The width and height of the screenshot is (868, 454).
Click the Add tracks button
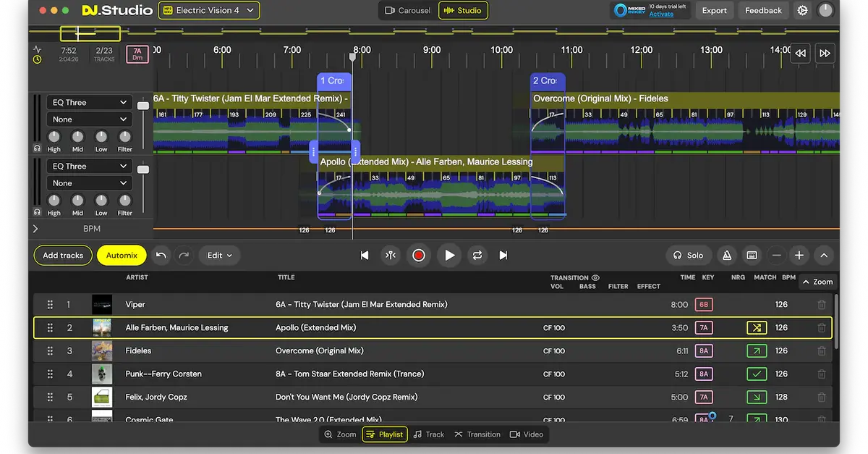pos(63,255)
